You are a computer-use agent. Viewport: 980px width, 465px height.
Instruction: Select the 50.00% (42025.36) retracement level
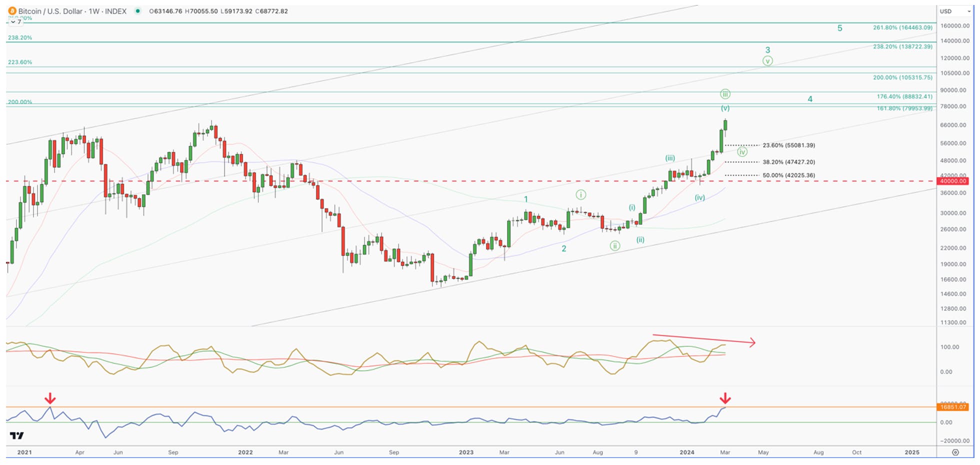click(788, 175)
